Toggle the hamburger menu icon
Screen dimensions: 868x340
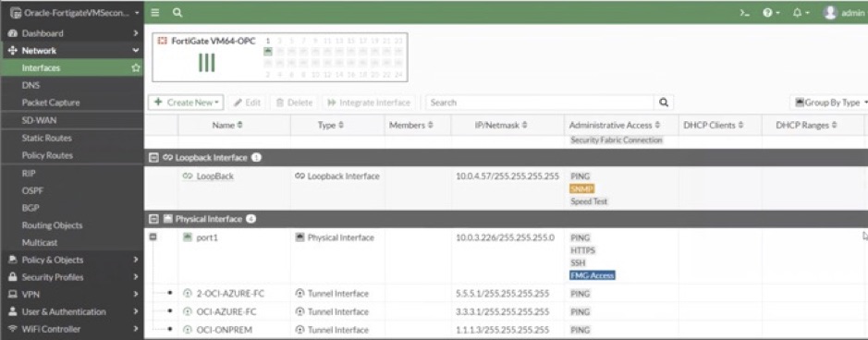(155, 12)
